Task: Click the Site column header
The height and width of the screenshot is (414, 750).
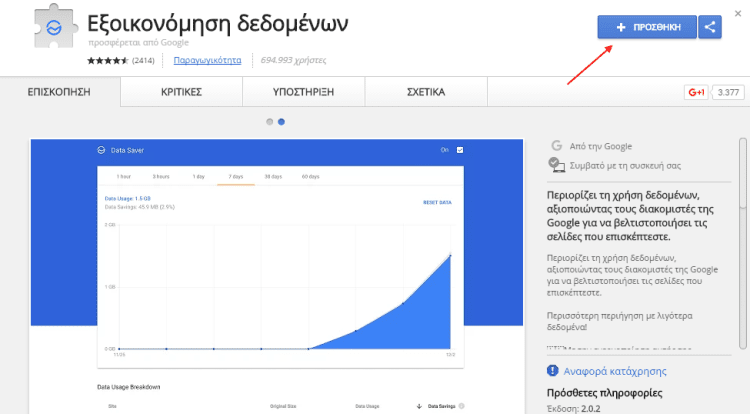Action: (x=112, y=406)
